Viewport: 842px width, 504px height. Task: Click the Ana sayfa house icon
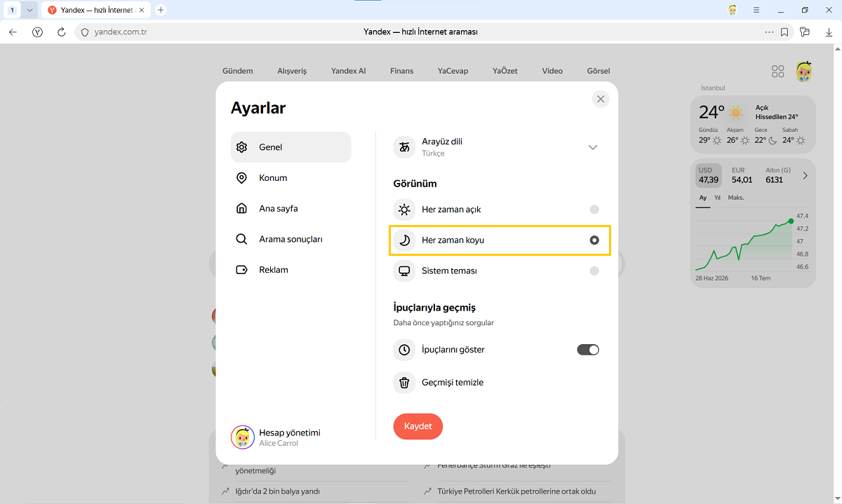click(x=242, y=208)
